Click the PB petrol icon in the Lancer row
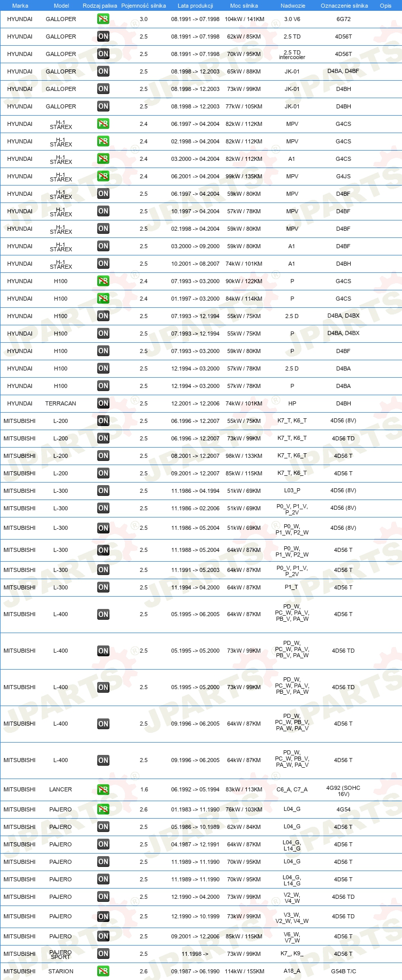This screenshot has height=980, width=402. (x=103, y=789)
